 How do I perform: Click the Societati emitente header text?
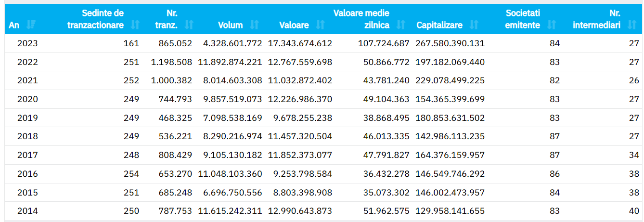coord(523,19)
